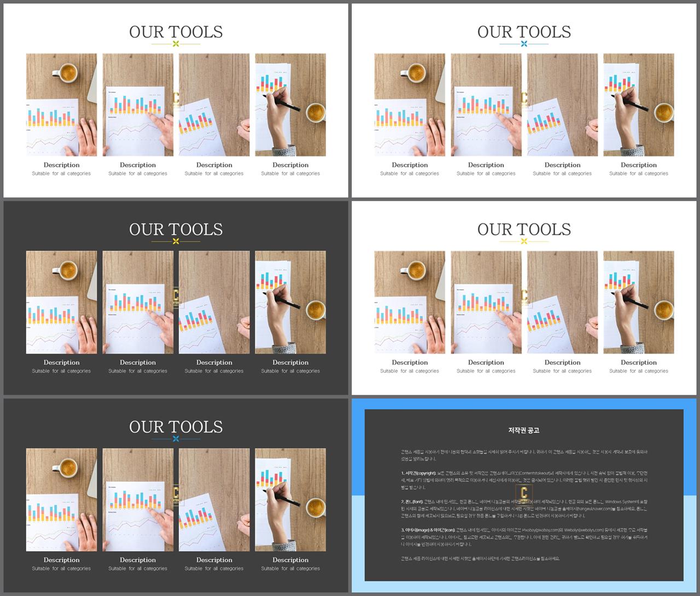Click Description under pen photo, blue-ornament white slide
The image size is (700, 596).
tap(639, 165)
